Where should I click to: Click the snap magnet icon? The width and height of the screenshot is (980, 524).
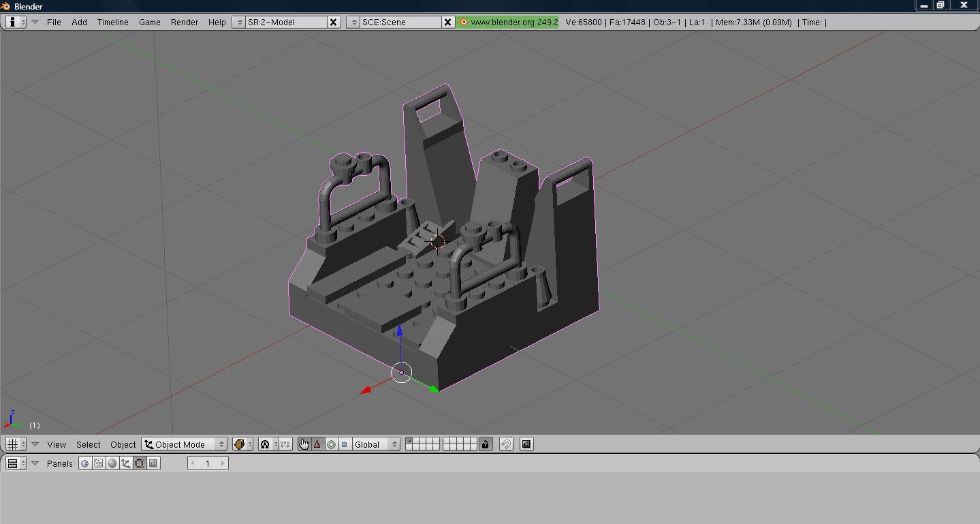click(506, 444)
